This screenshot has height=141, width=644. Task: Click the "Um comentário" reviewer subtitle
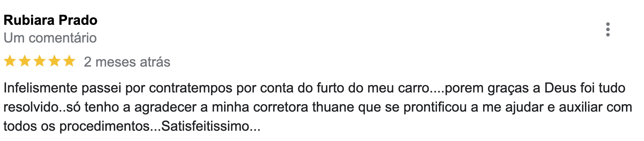coord(50,38)
